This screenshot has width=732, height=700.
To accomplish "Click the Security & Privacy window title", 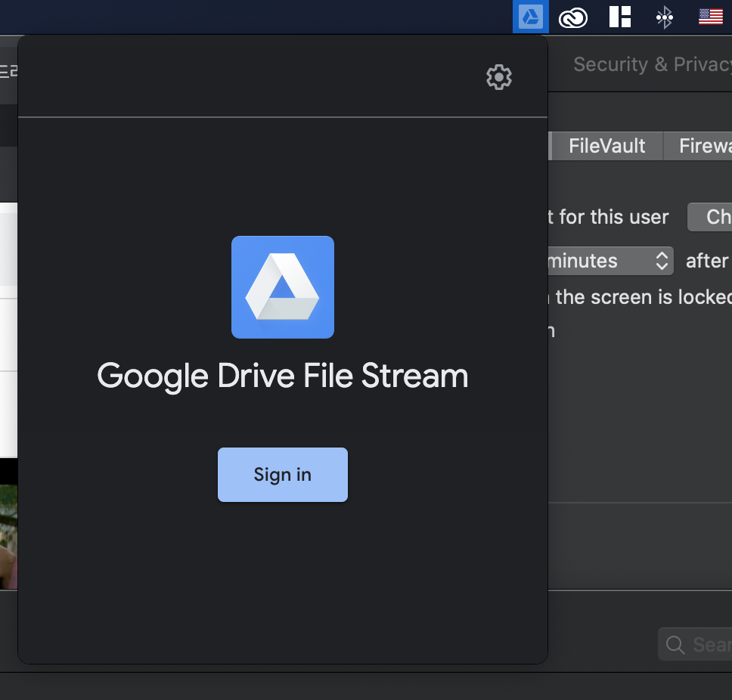I will coord(653,64).
